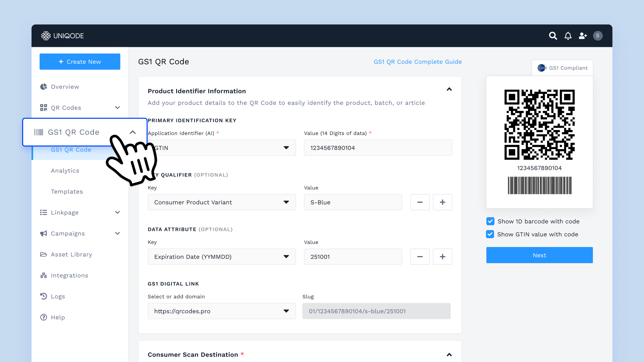Add another data attribute row
This screenshot has width=644, height=362.
point(442,257)
